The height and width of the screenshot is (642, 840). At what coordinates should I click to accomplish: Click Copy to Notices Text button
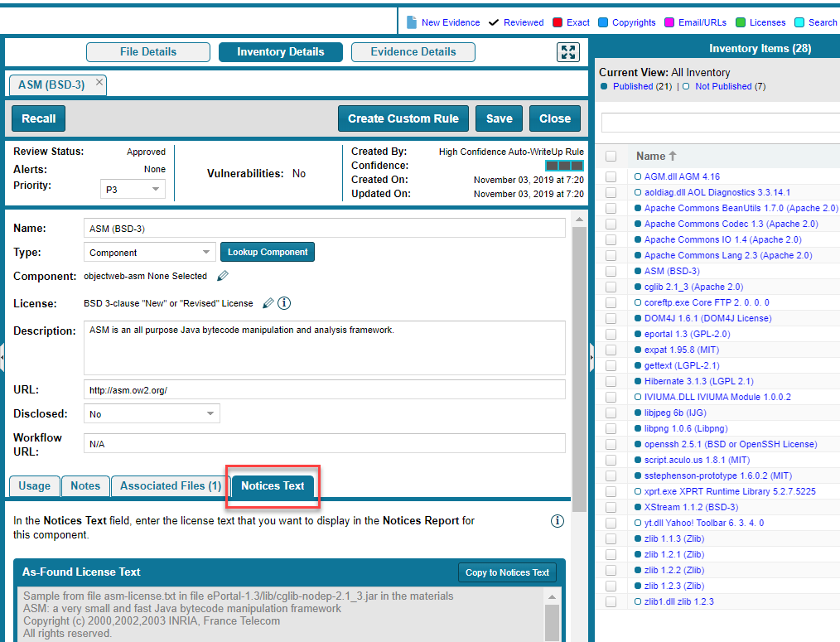(x=507, y=572)
